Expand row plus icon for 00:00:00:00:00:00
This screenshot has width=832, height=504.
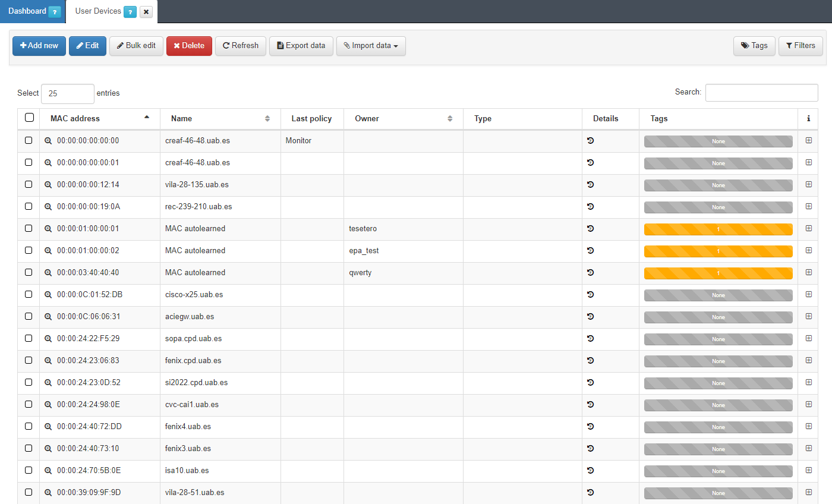(808, 140)
